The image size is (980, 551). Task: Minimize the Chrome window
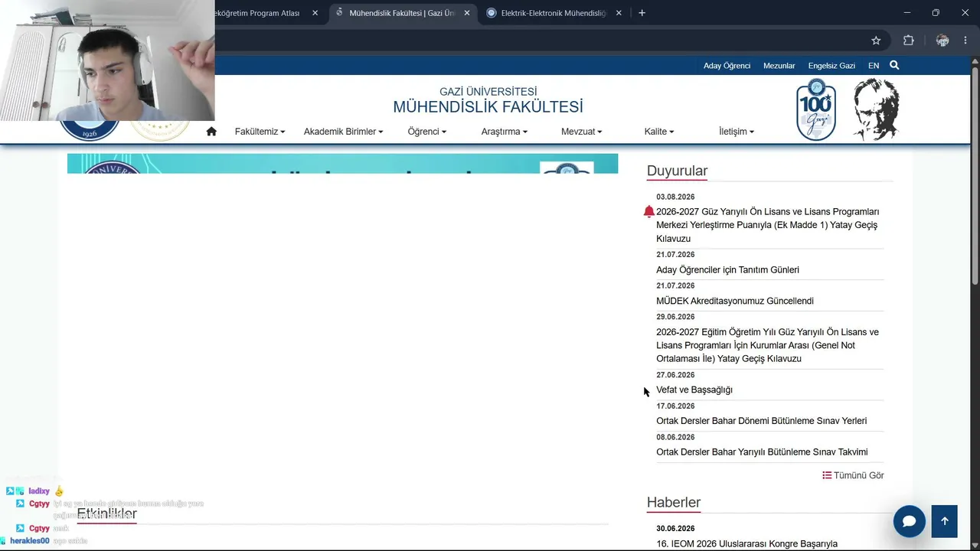[x=906, y=13]
